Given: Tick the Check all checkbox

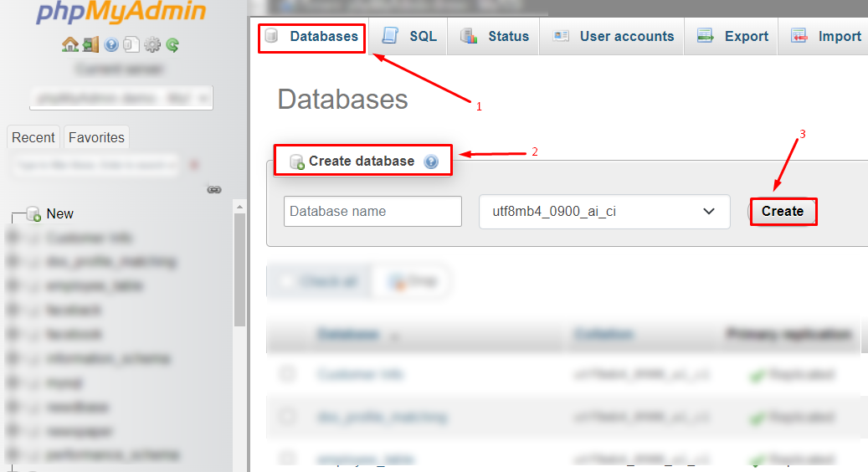Looking at the screenshot, I should [x=285, y=282].
